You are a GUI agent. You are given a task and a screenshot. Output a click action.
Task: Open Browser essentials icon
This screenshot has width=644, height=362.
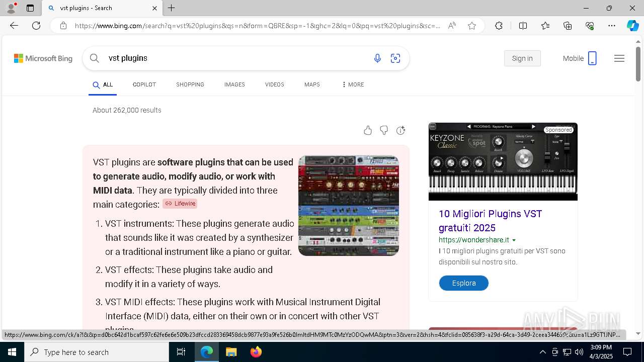pos(590,26)
